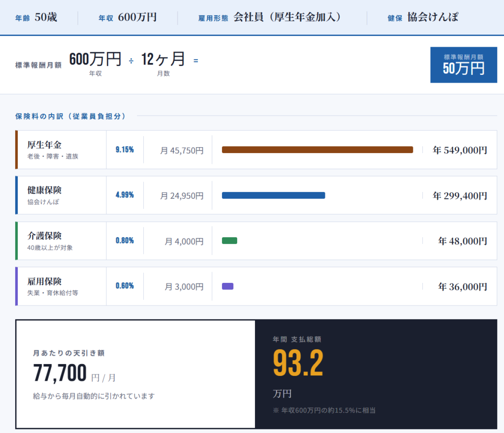
Task: Click the 77,700 円/月 monthly deduction figure
Action: click(x=74, y=374)
